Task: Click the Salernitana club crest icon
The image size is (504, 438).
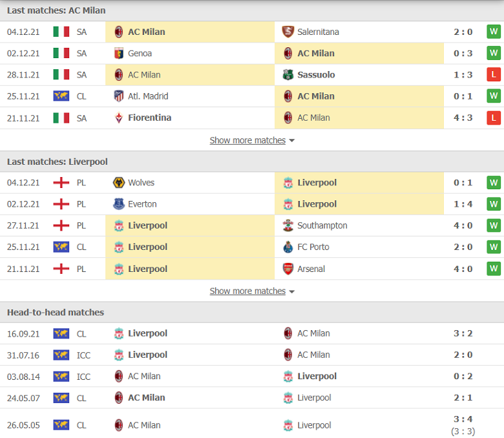Action: (x=288, y=32)
